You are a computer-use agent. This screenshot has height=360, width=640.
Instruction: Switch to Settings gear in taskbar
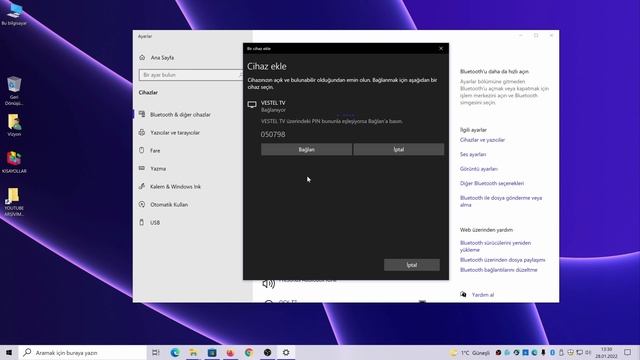[x=286, y=353]
